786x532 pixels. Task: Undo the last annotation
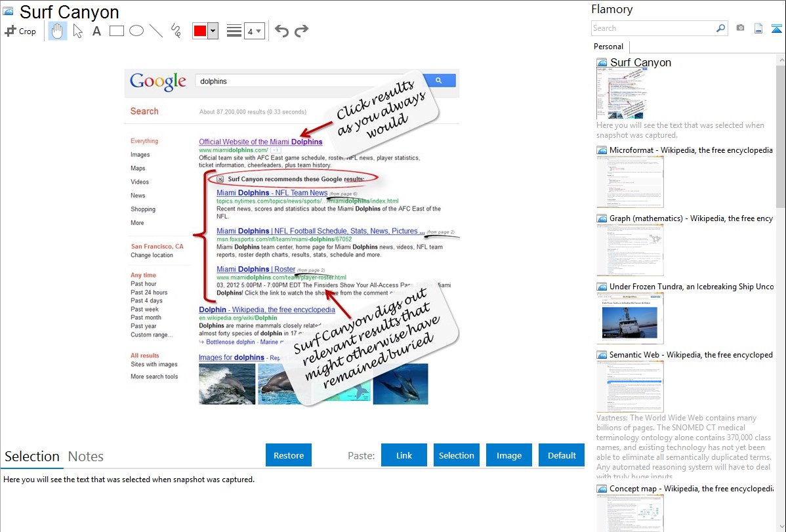pyautogui.click(x=281, y=31)
